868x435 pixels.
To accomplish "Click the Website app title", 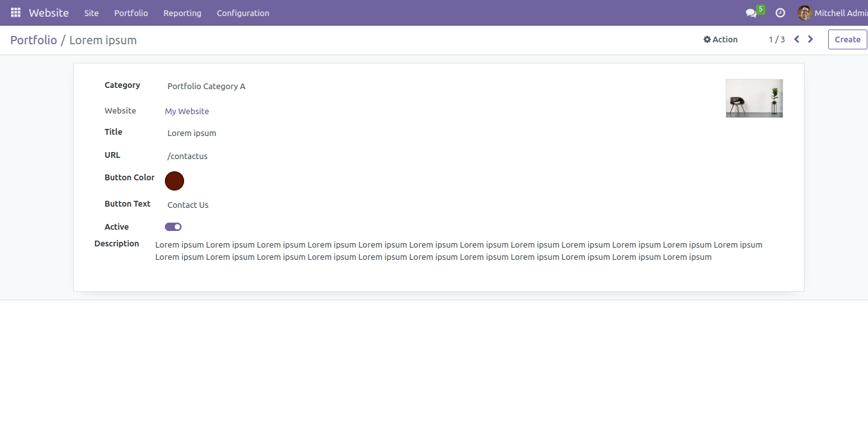I will click(x=49, y=13).
